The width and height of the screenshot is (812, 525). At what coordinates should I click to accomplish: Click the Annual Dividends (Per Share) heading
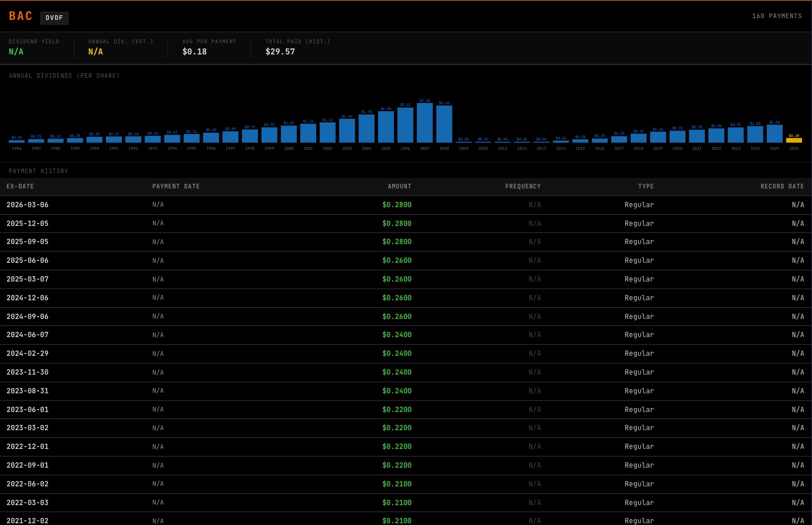pyautogui.click(x=64, y=76)
